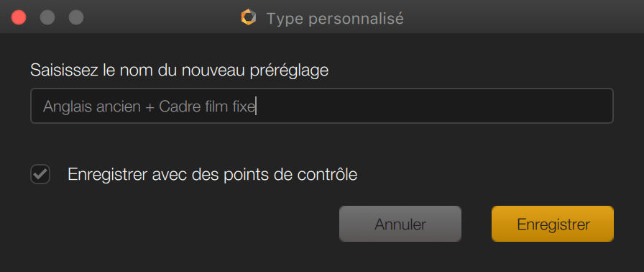This screenshot has width=644, height=272.
Task: Place cursor after 'Cadre film fixe' text
Action: (x=256, y=106)
